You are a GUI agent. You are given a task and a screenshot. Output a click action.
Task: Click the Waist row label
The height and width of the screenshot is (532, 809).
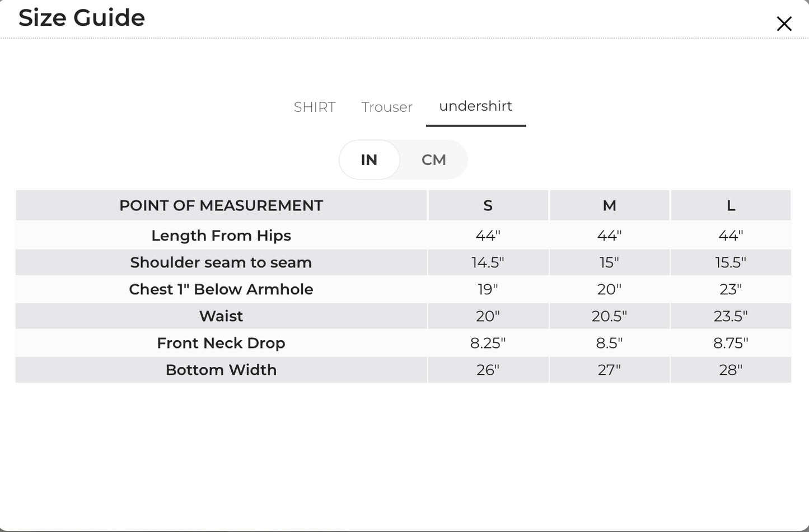[221, 316]
